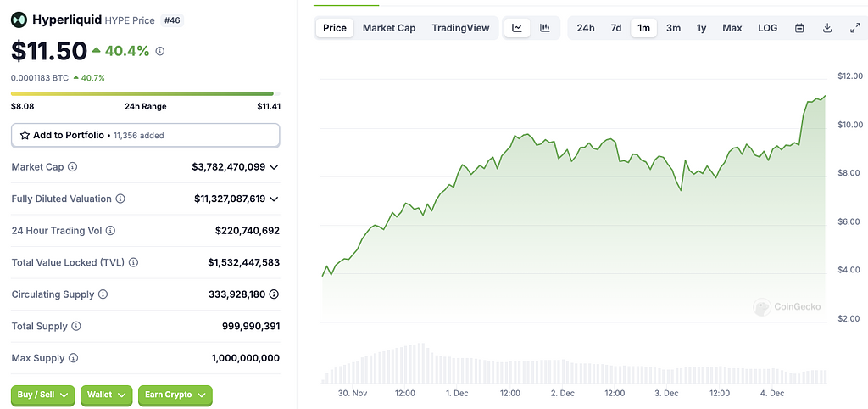
Task: Click the Total Value Locked info icon
Action: tap(133, 263)
